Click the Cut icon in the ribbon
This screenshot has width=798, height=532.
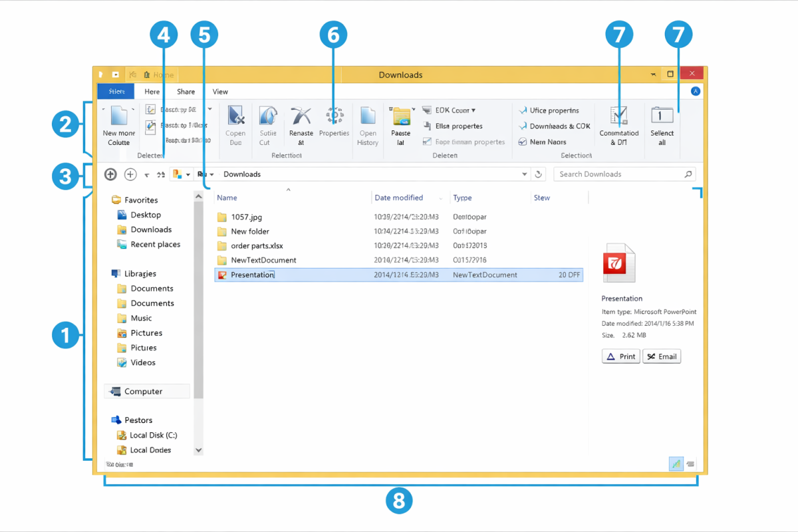[268, 126]
